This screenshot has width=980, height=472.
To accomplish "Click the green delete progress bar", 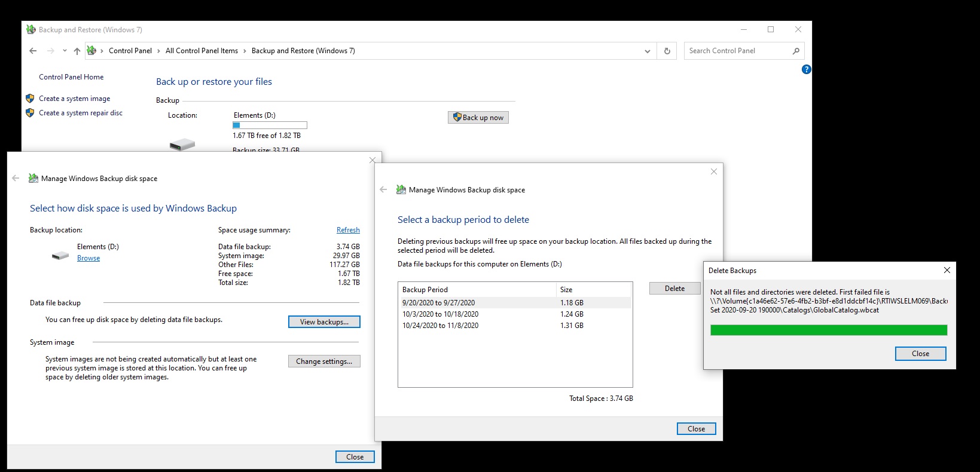I will tap(828, 330).
